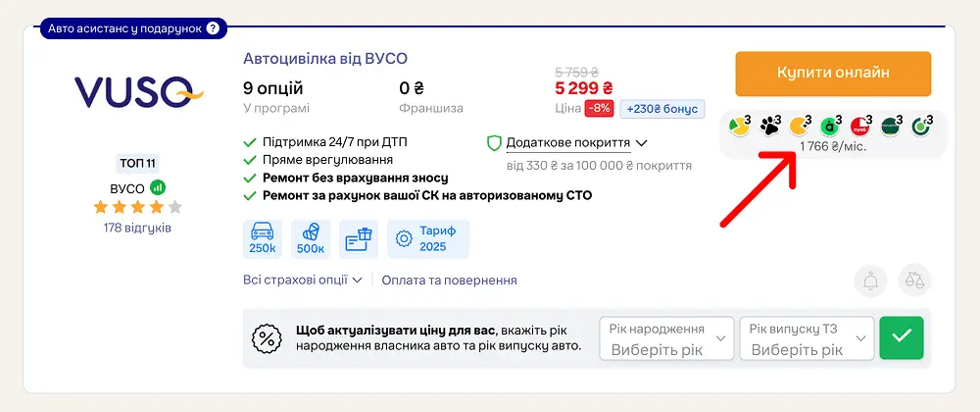This screenshot has width=980, height=412.
Task: Click the 5 299 ₴ price
Action: (x=584, y=88)
